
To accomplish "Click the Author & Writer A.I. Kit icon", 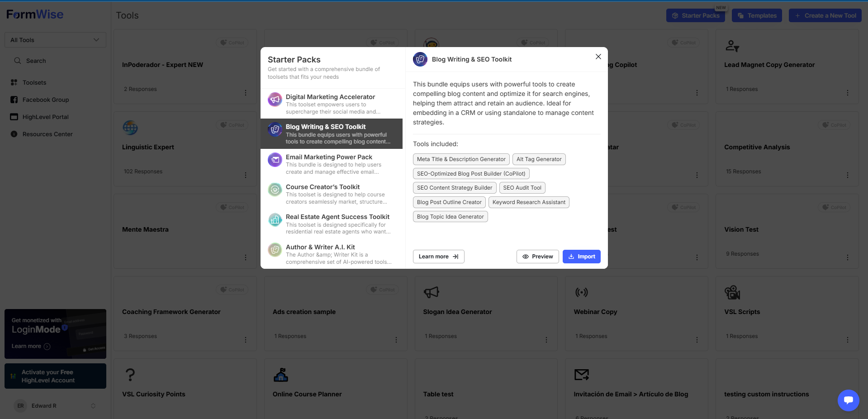I will pos(275,250).
